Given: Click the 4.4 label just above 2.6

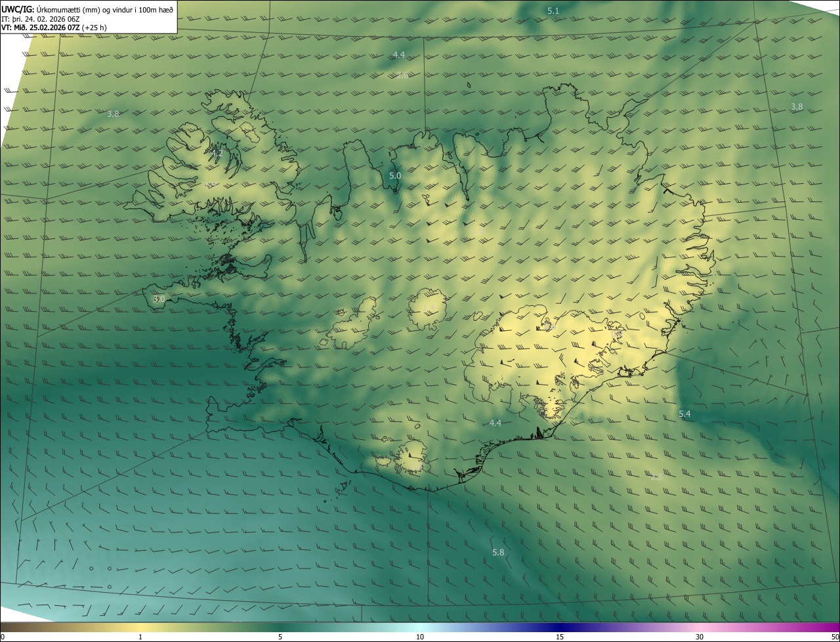Looking at the screenshot, I should 399,54.
